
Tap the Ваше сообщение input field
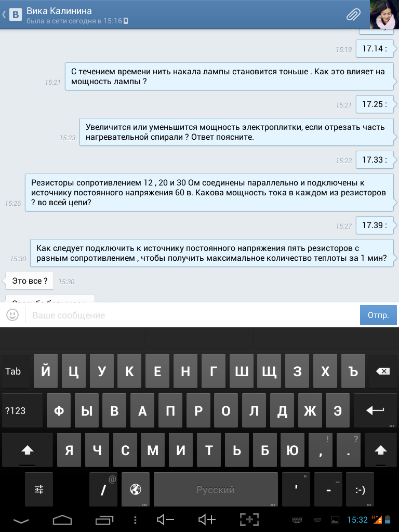(192, 315)
